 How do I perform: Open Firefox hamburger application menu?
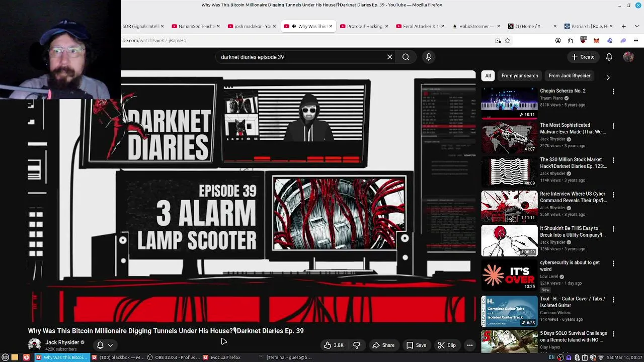[x=636, y=41]
